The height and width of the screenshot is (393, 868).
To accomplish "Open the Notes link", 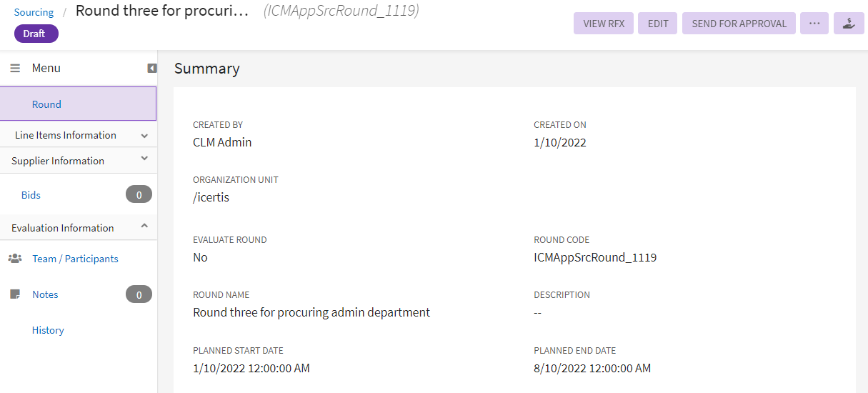I will [45, 294].
